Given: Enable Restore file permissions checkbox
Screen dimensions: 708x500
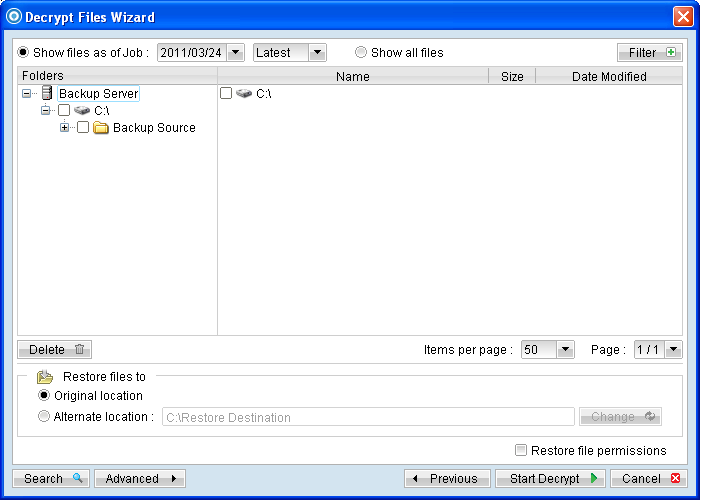Looking at the screenshot, I should tap(521, 451).
